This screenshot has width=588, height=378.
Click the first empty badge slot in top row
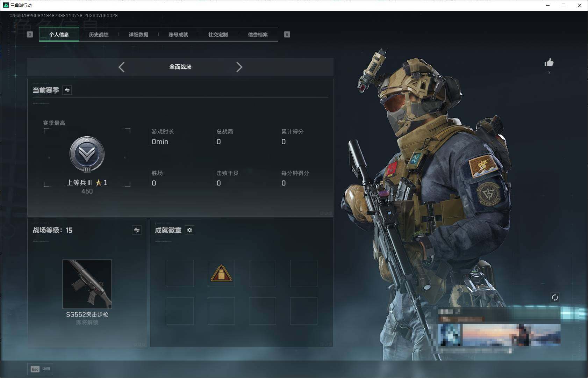coord(180,273)
